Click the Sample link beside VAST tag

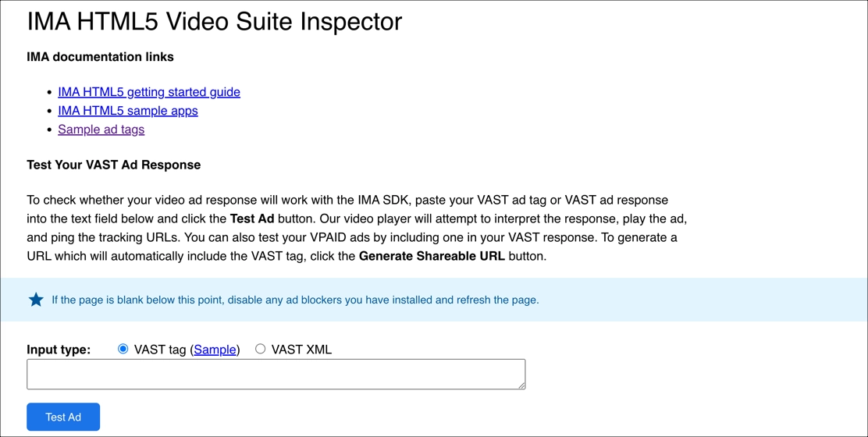coord(215,350)
